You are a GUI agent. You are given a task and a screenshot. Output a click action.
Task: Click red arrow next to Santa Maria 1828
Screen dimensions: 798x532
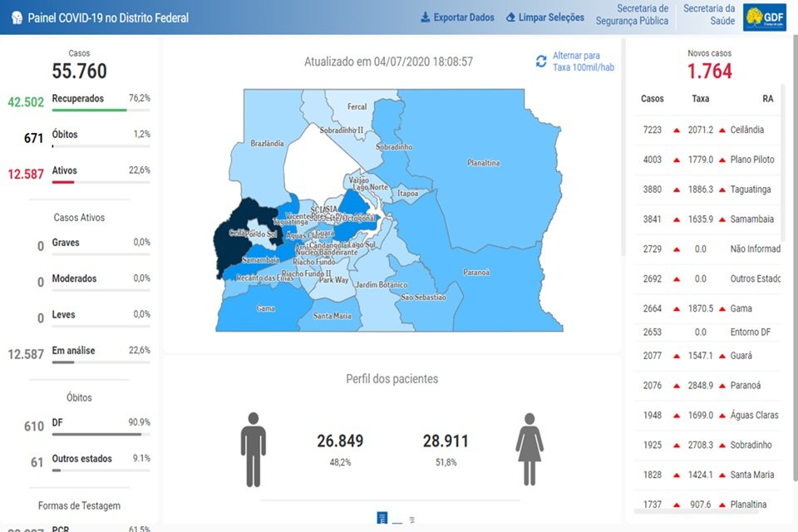coord(677,475)
